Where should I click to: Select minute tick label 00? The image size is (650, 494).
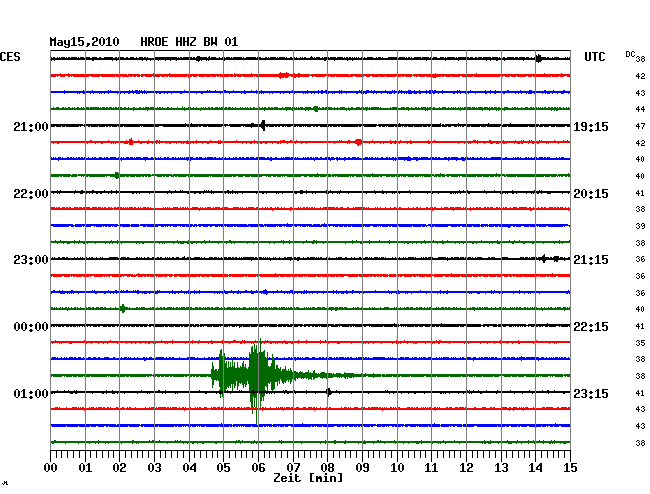tap(51, 467)
